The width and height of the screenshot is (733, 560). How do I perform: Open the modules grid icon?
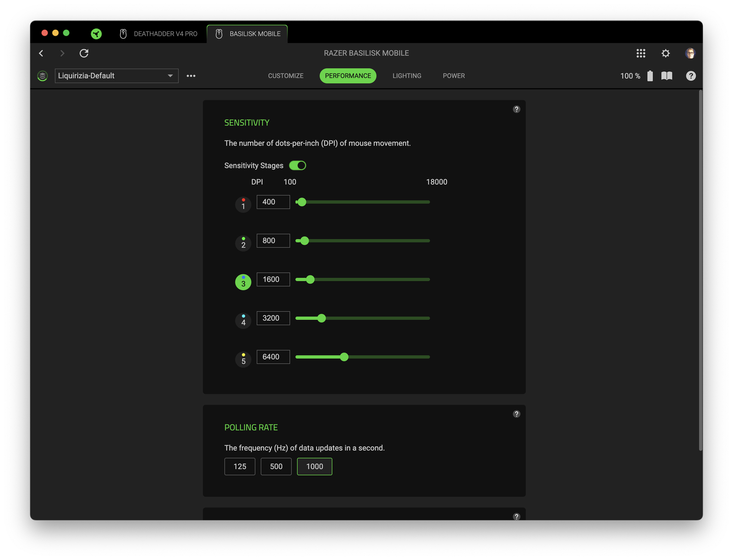[641, 53]
